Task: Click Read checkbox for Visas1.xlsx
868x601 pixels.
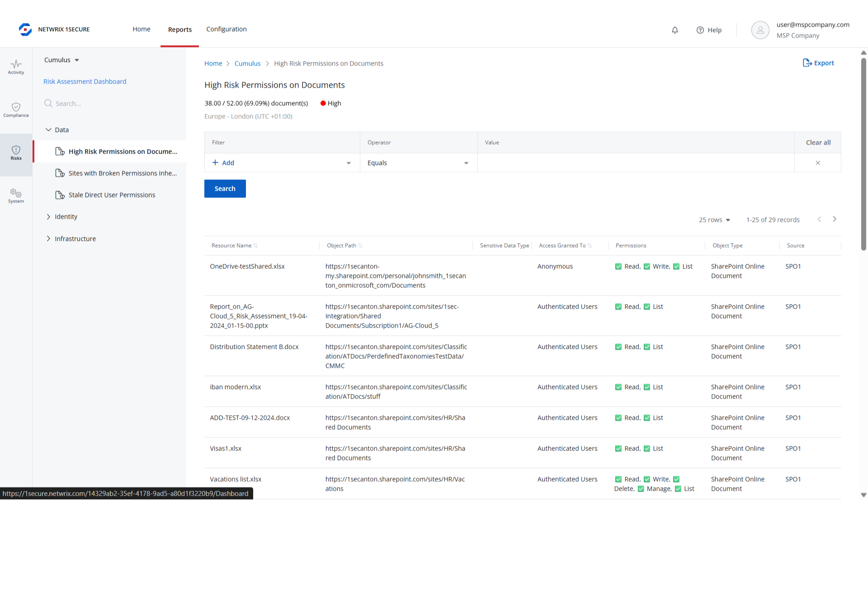Action: (618, 448)
